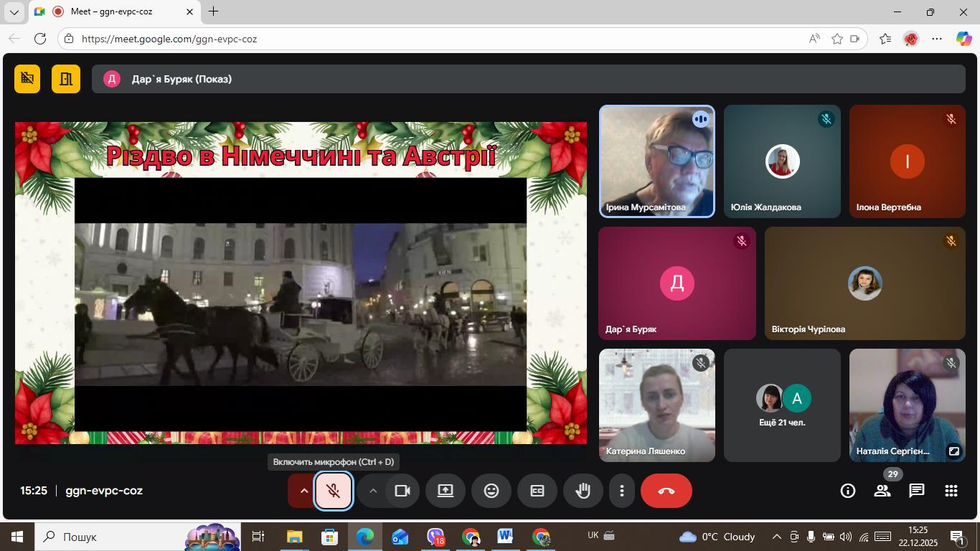Expand audio settings chevron beside microphone
The width and height of the screenshot is (980, 551).
click(x=303, y=491)
